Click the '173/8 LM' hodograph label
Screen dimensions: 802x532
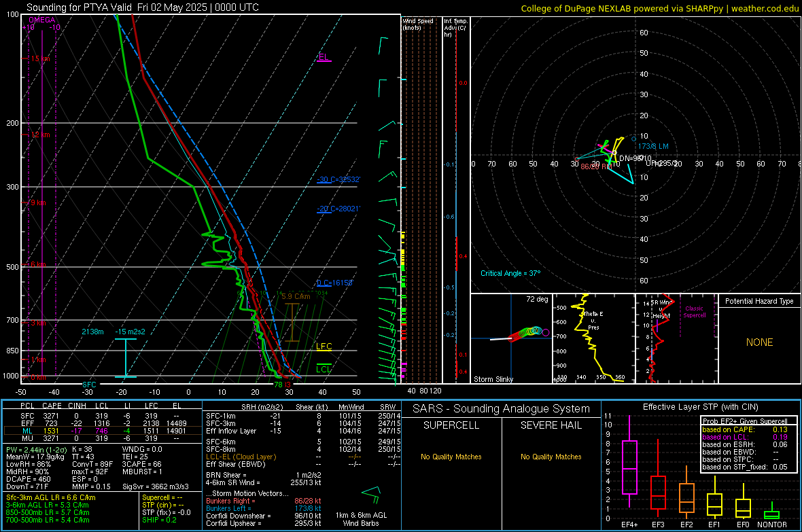point(653,146)
